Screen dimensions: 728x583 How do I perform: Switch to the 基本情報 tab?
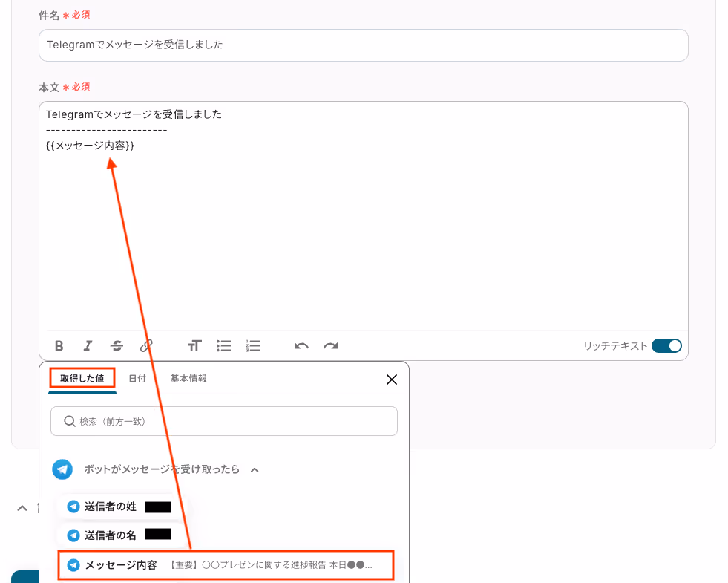pos(188,379)
